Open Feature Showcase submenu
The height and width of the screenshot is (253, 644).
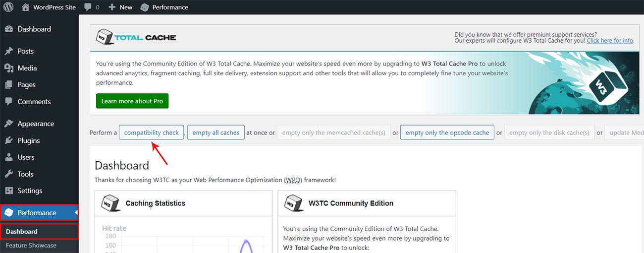click(x=31, y=246)
